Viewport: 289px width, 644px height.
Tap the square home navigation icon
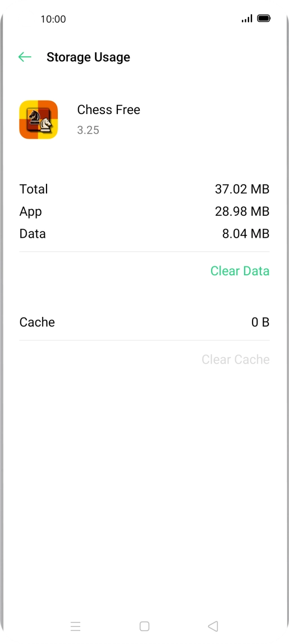coord(144,626)
